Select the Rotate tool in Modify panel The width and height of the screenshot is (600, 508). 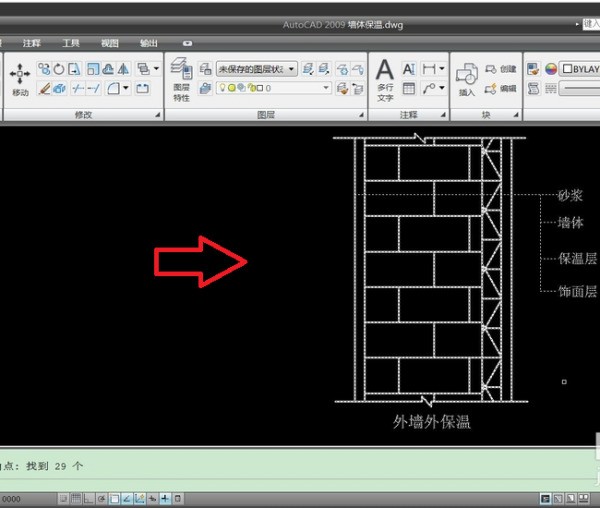pos(59,69)
